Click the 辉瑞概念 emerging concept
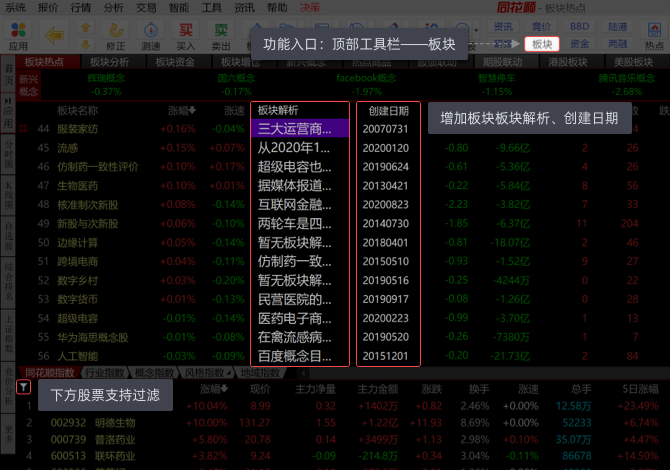The height and width of the screenshot is (470, 670). pyautogui.click(x=106, y=78)
